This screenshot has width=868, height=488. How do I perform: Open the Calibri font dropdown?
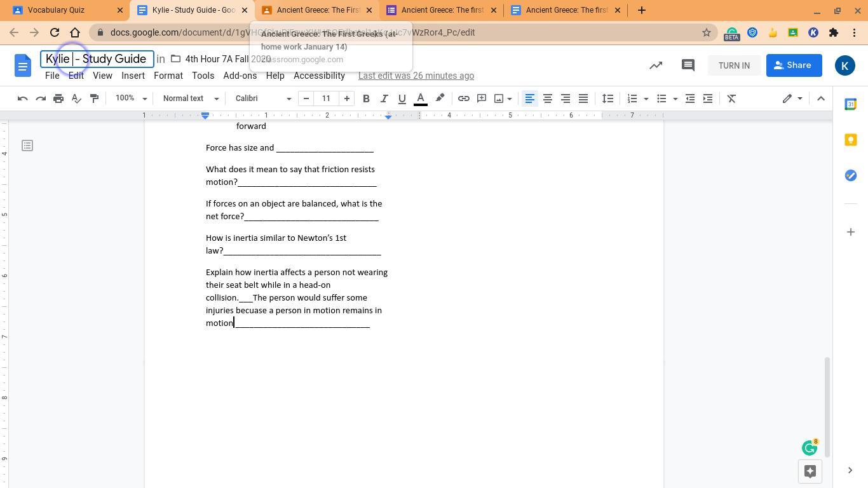tap(263, 98)
